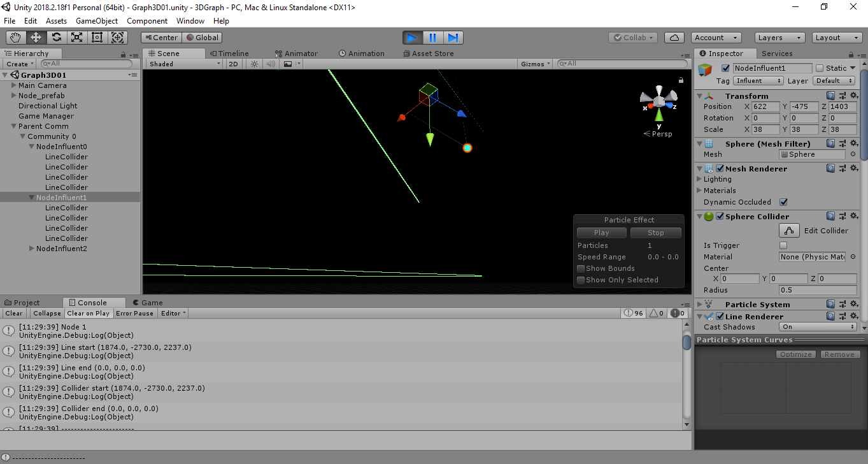Screen dimensions: 868x464
Task: Clear the console log
Action: tap(14, 313)
